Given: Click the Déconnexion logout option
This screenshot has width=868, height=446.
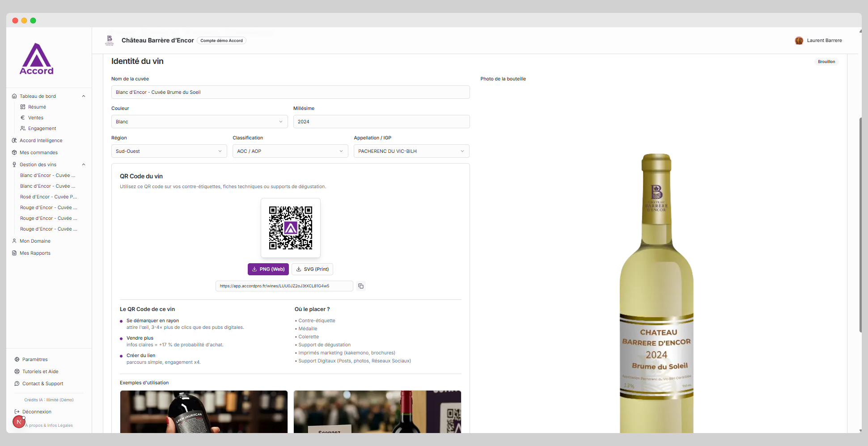Looking at the screenshot, I should [37, 412].
